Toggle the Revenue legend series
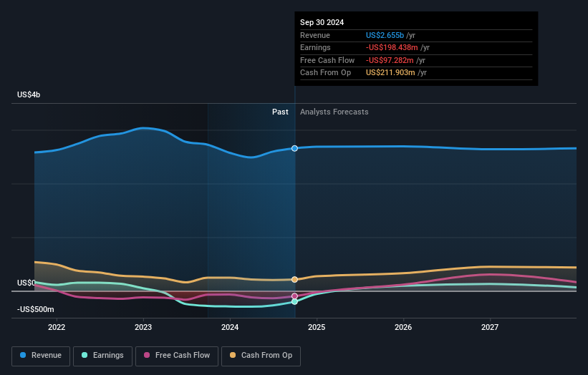 41,356
